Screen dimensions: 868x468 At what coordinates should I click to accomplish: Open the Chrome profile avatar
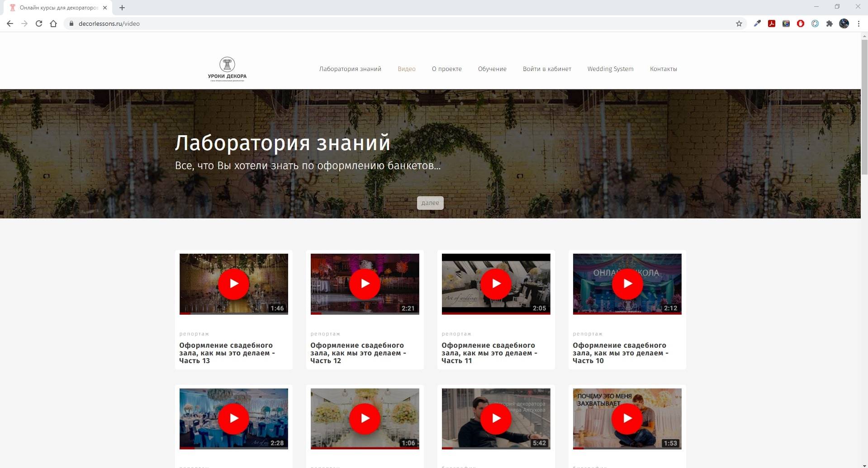click(844, 24)
